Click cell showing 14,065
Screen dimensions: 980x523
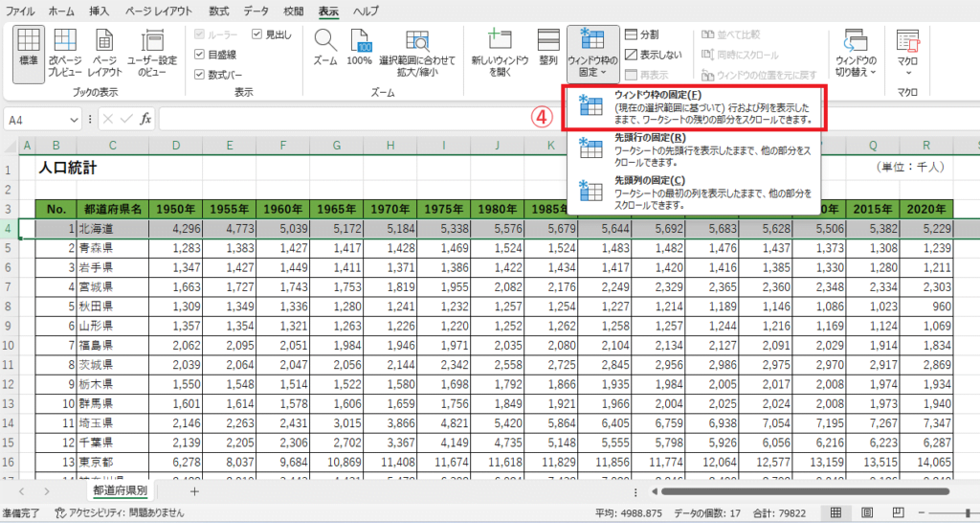[926, 463]
